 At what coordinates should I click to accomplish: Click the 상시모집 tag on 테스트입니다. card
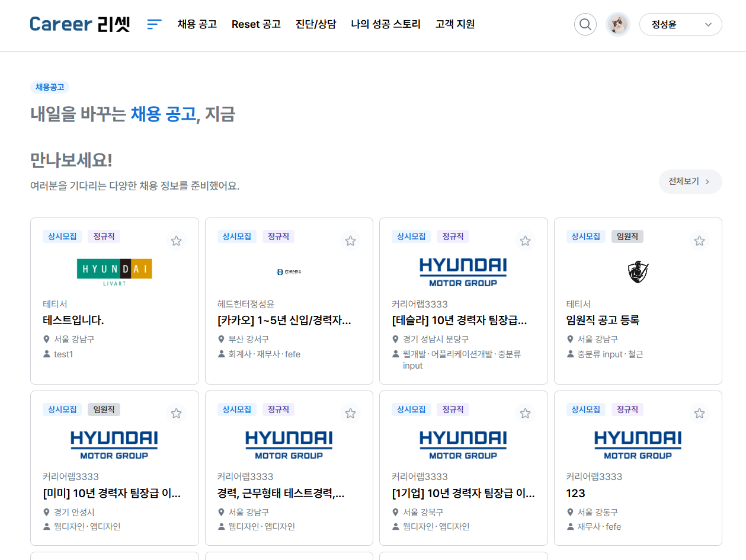(x=62, y=236)
